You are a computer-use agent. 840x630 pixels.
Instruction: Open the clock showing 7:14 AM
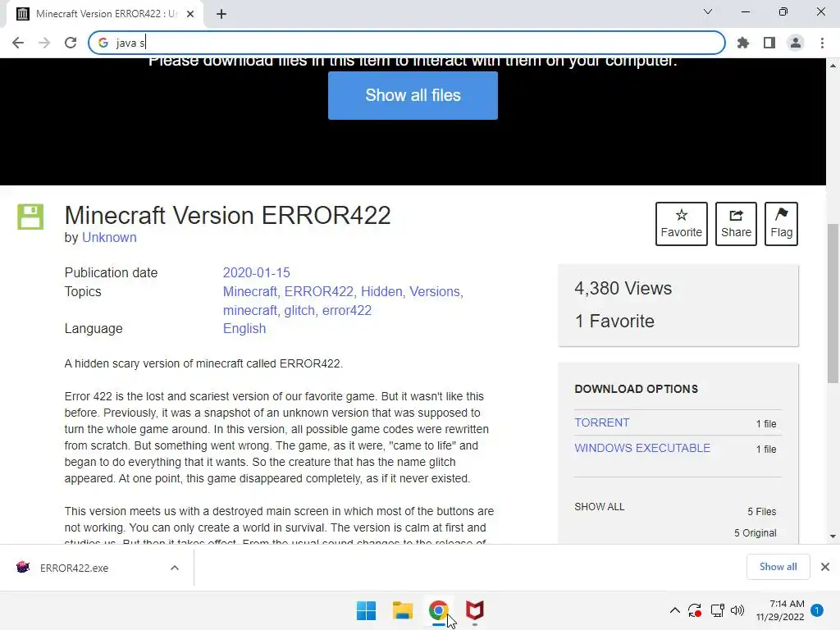point(780,610)
